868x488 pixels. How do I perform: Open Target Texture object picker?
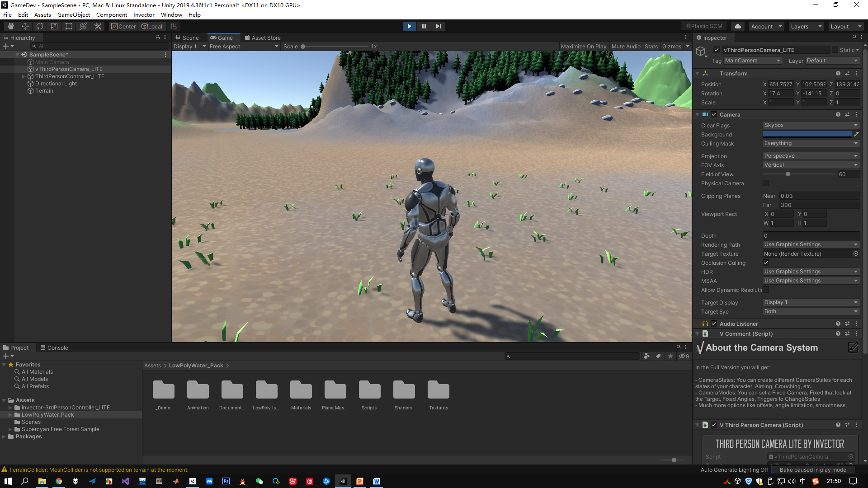(x=856, y=253)
